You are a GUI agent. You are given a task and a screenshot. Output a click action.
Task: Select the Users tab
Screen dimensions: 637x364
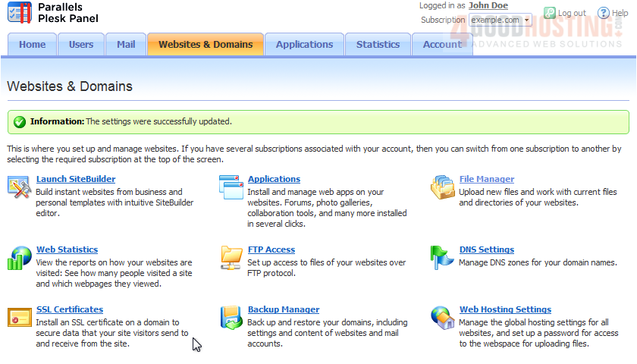click(81, 45)
